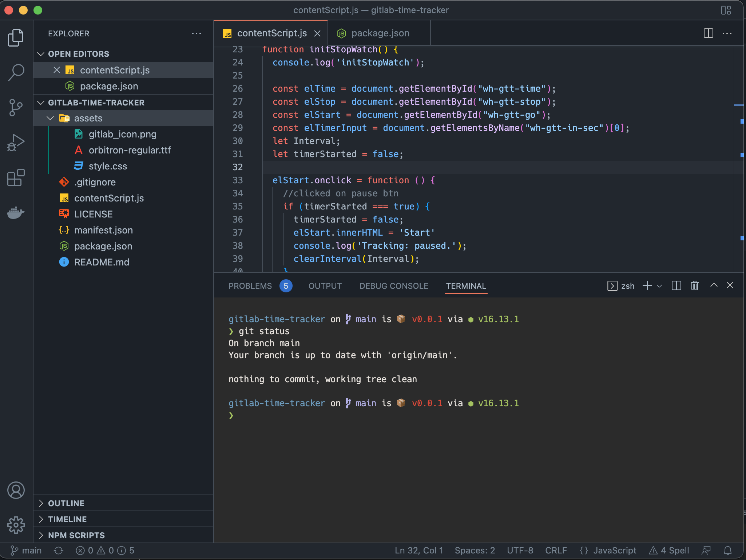Split the terminal pane
The width and height of the screenshot is (746, 560).
point(676,286)
